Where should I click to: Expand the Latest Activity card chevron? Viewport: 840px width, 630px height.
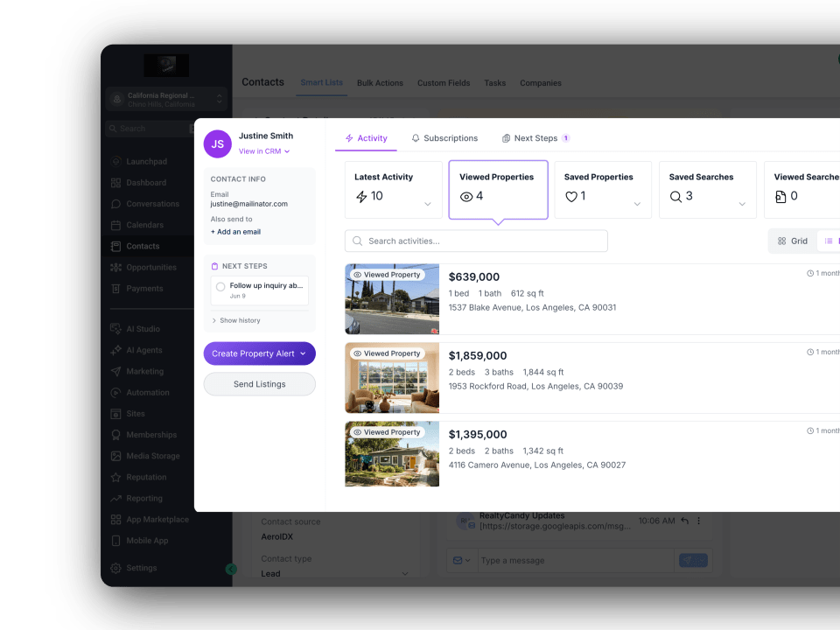tap(428, 204)
